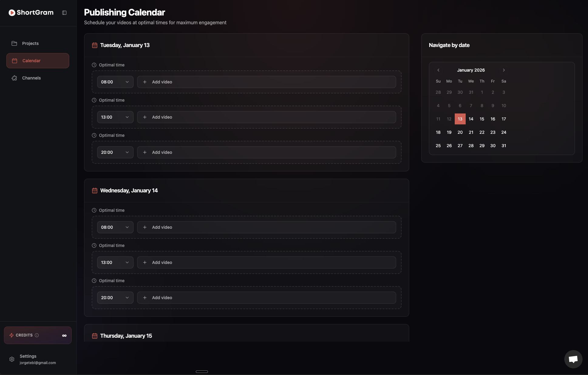
Task: Go to the Channels section
Action: pyautogui.click(x=31, y=78)
